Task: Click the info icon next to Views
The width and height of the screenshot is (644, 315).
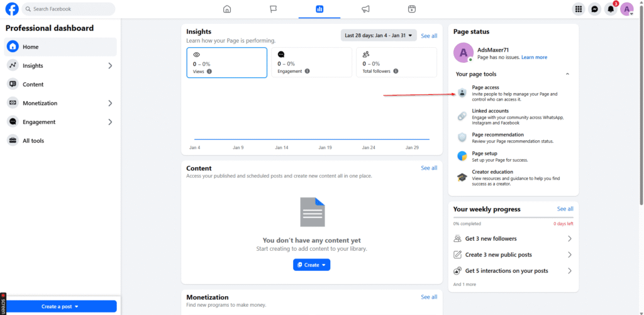Action: click(x=209, y=71)
